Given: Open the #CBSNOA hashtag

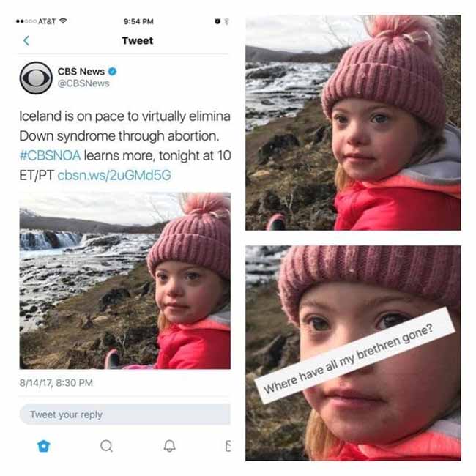Looking at the screenshot, I should point(50,155).
